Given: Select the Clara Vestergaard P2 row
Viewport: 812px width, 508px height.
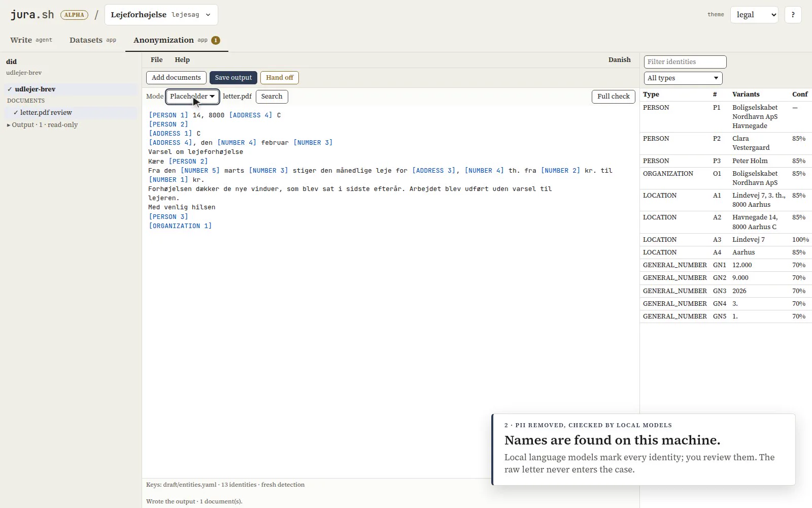Looking at the screenshot, I should click(x=726, y=143).
